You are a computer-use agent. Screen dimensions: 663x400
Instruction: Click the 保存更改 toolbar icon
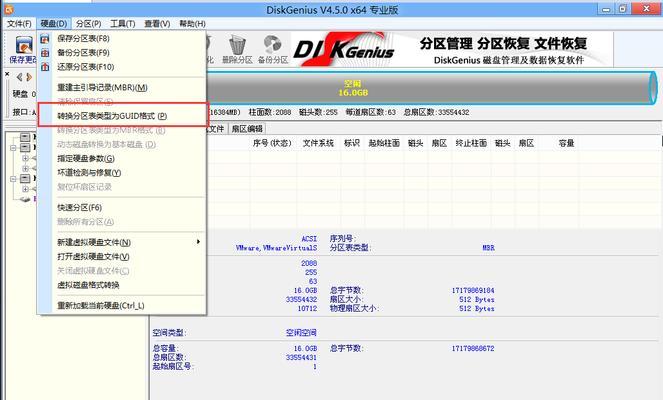(24, 49)
